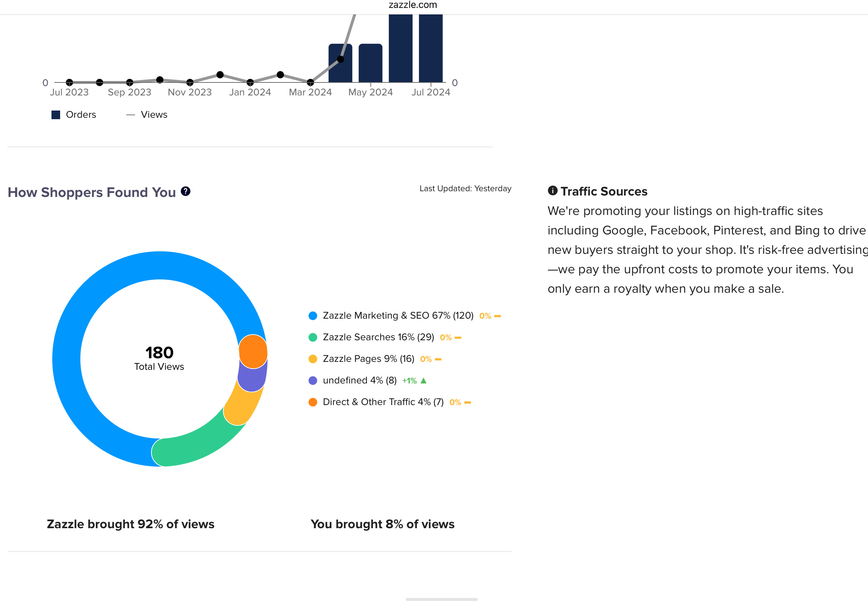Screen dimensions: 868x611
Task: Click the yellow Zazzle Pages legend dot
Action: point(312,359)
